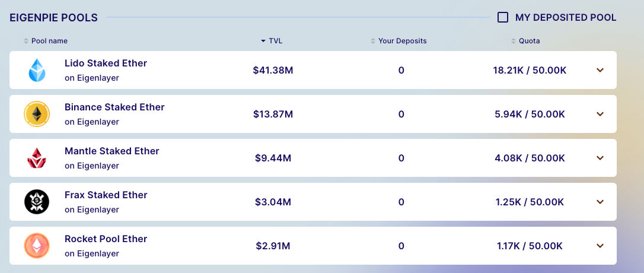Image resolution: width=644 pixels, height=273 pixels.
Task: Click the Lido quota 18.21K / 50.00K value
Action: (530, 70)
